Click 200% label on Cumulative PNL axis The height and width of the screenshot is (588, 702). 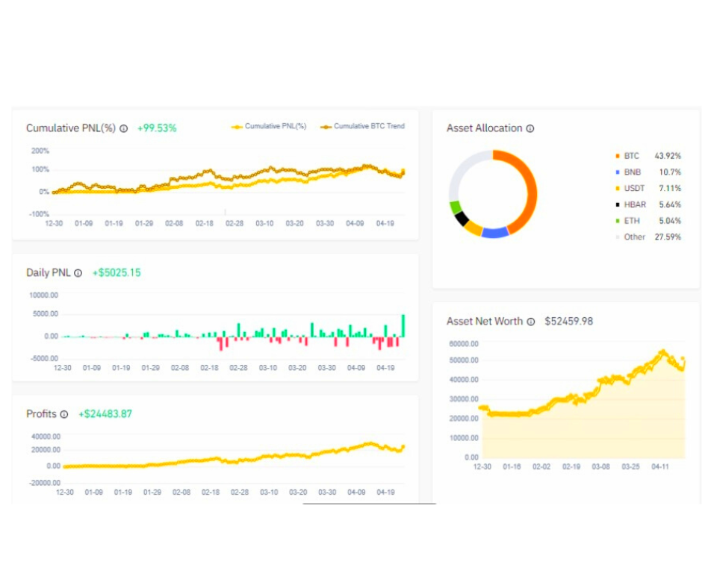tap(40, 151)
